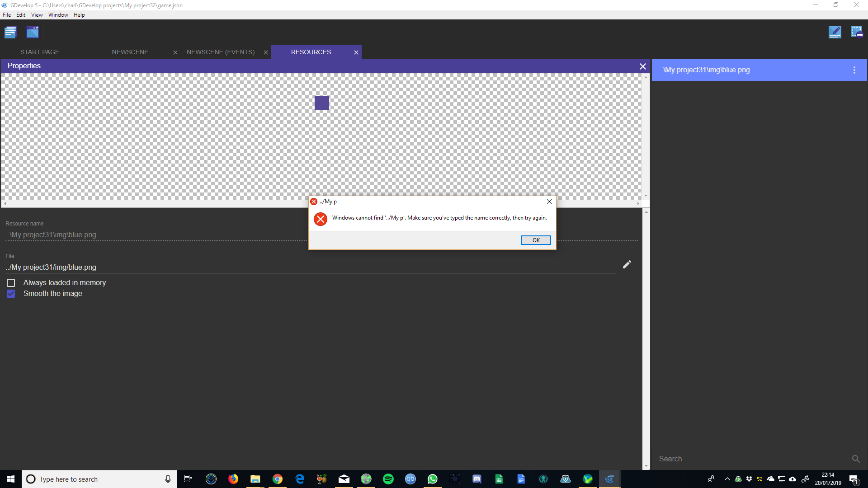Click the error message text in the dialog

click(x=439, y=218)
